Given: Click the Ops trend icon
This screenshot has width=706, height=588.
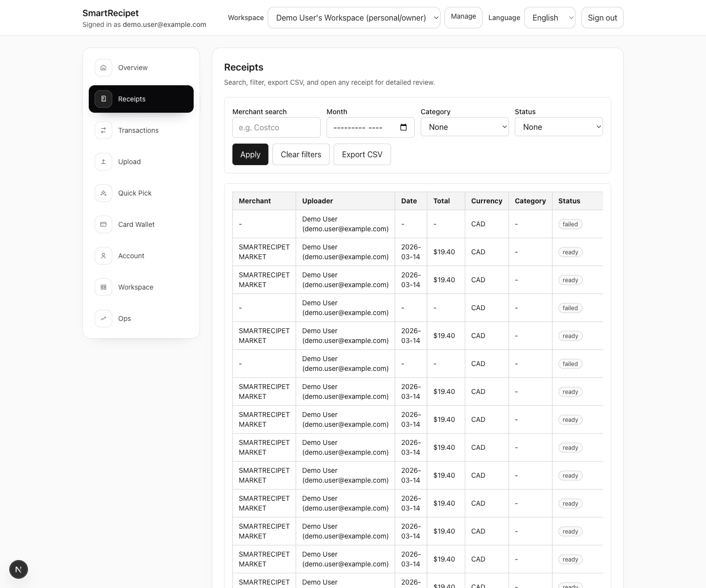Looking at the screenshot, I should click(x=103, y=318).
